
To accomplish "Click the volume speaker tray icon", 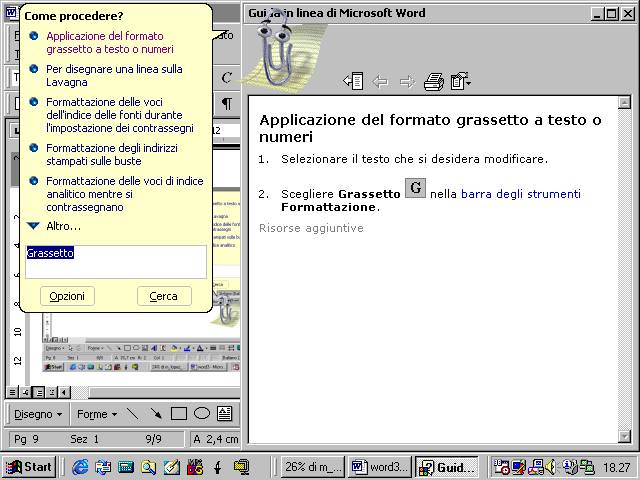I will [551, 467].
